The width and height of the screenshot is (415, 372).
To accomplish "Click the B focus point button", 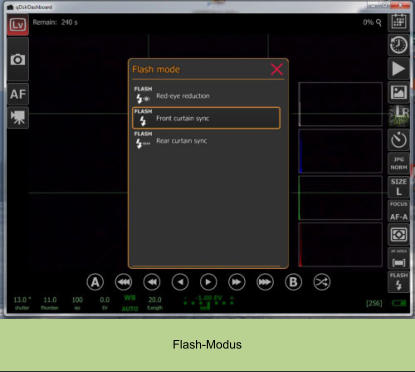I will (x=293, y=282).
